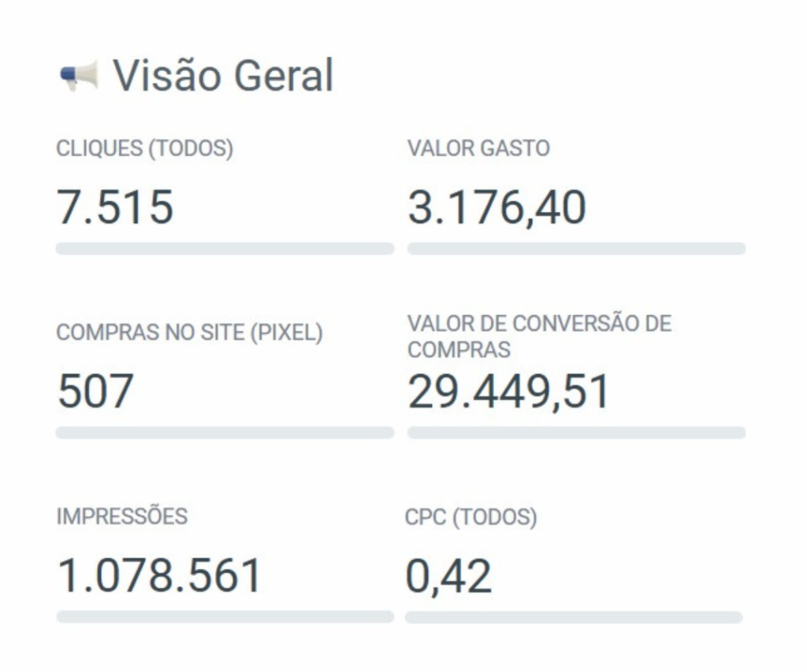This screenshot has height=672, width=807.
Task: Click the megaphone icon beside Visão Geral
Action: [x=79, y=76]
